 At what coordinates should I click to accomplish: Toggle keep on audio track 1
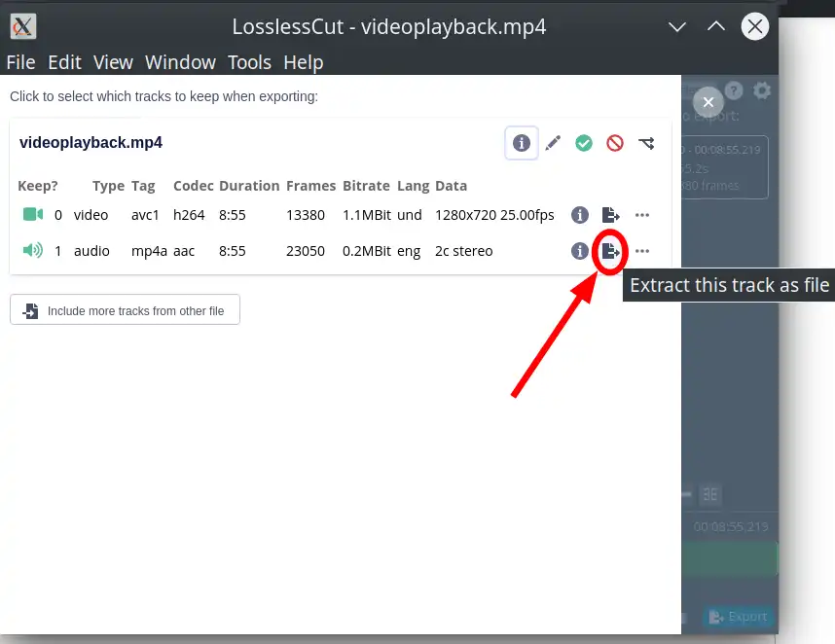pos(33,250)
